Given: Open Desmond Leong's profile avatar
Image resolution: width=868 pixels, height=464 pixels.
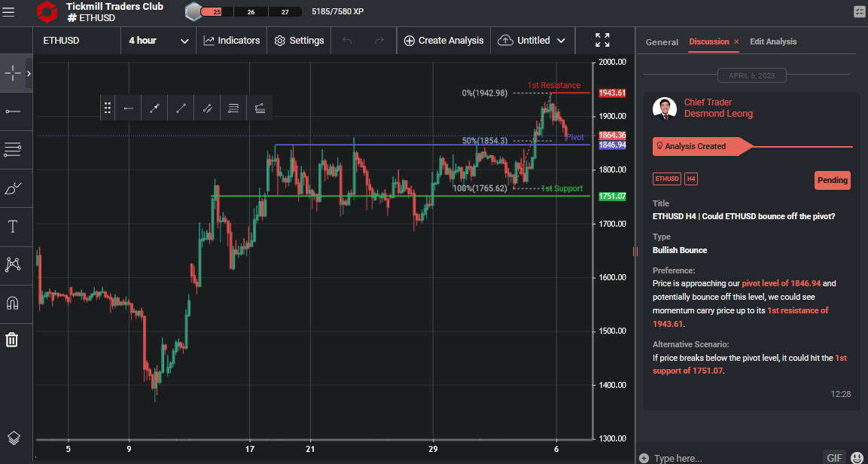Looking at the screenshot, I should [664, 108].
